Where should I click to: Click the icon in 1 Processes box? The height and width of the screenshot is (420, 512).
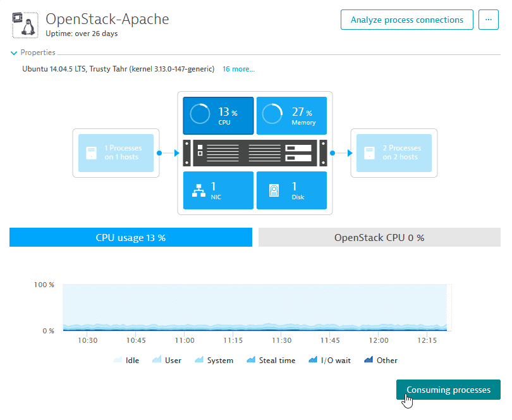pos(91,153)
